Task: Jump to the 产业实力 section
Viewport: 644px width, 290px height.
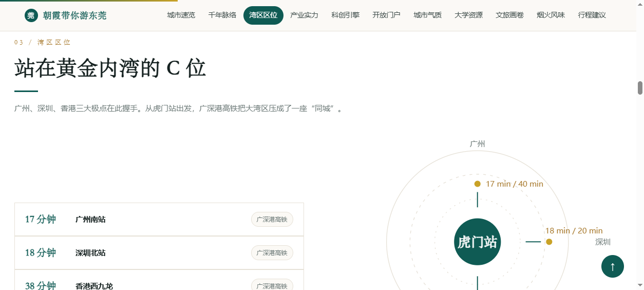Action: [305, 15]
